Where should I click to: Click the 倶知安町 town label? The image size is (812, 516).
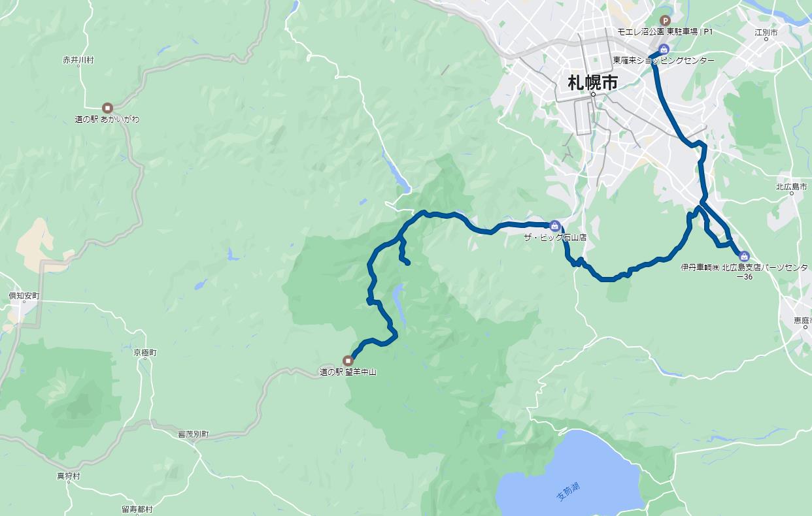[24, 297]
